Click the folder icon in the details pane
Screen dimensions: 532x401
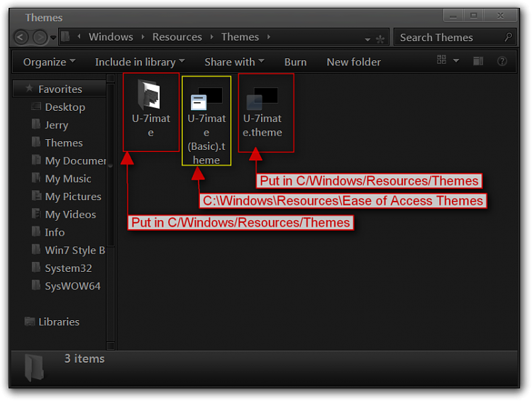tap(34, 368)
